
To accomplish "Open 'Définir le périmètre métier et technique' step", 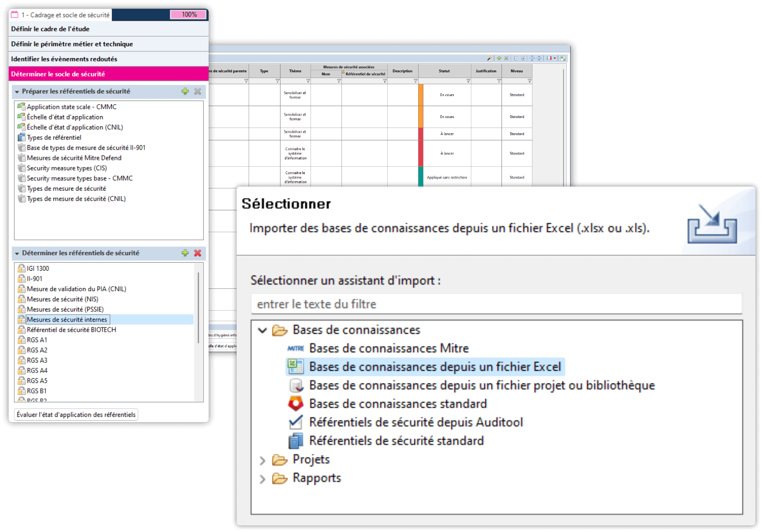I will [109, 44].
